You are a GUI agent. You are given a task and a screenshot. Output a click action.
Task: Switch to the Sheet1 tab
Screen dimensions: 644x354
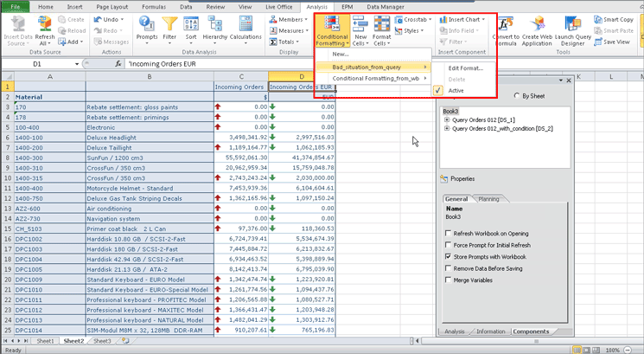point(45,341)
